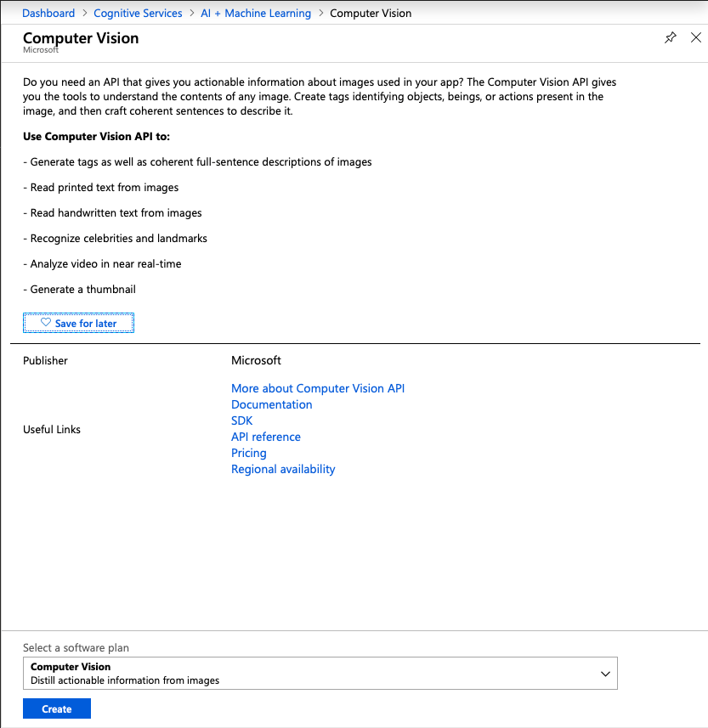Viewport: 708px width, 728px height.
Task: Open the SDK link
Action: (x=241, y=420)
